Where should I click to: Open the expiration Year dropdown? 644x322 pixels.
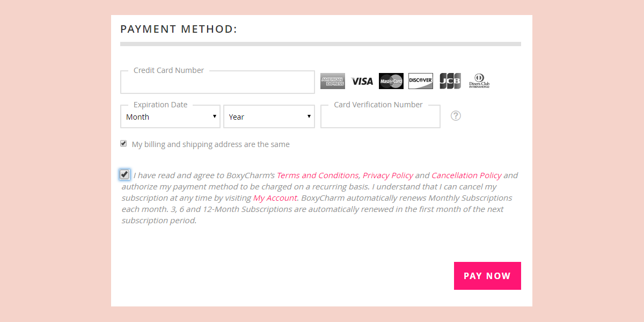(269, 117)
